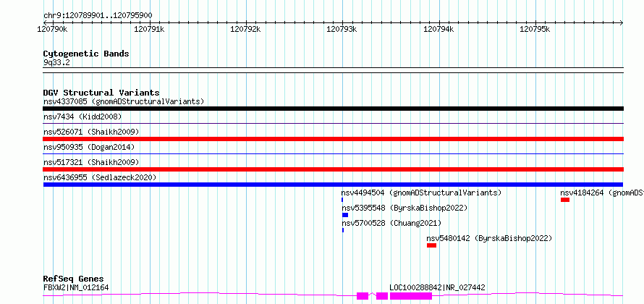Screen dimensions: 644x304
Task: Open the nsv5395548 (ByrskaBishop2022) label
Action: [404, 208]
